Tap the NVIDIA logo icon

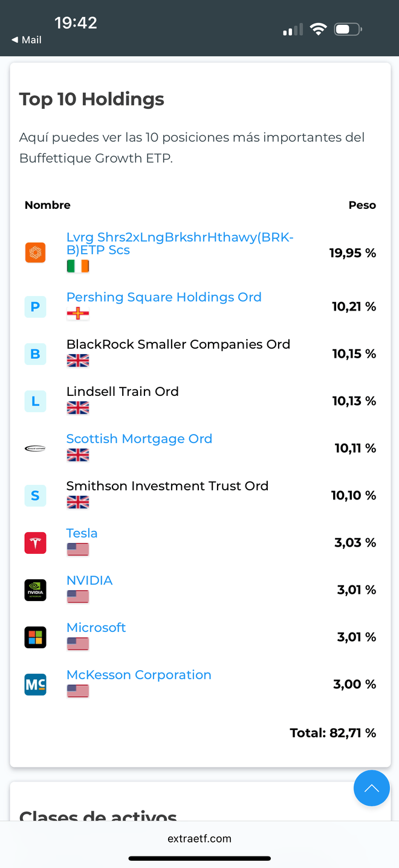[35, 590]
